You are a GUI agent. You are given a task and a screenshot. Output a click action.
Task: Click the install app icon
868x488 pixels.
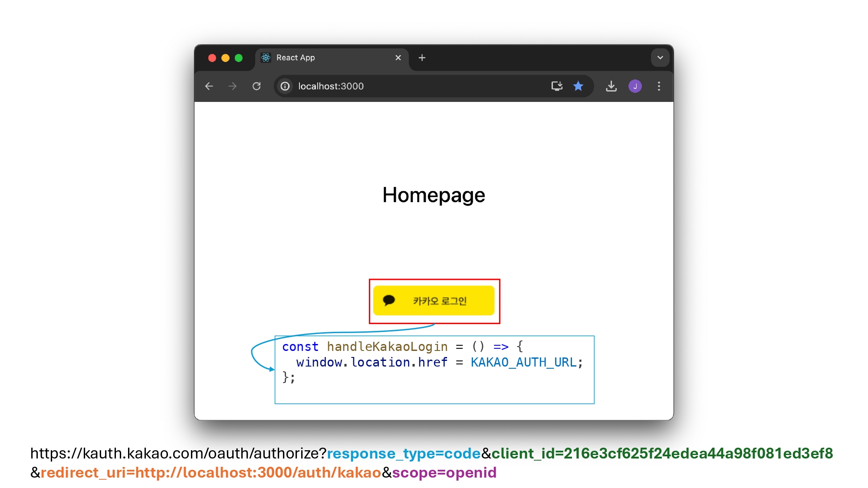coord(557,86)
